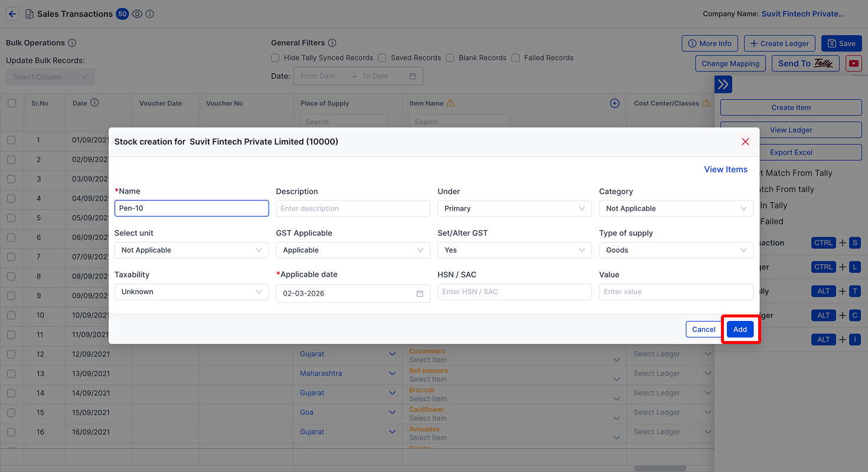Check the Blank Records filter
Image resolution: width=868 pixels, height=472 pixels.
pyautogui.click(x=450, y=58)
